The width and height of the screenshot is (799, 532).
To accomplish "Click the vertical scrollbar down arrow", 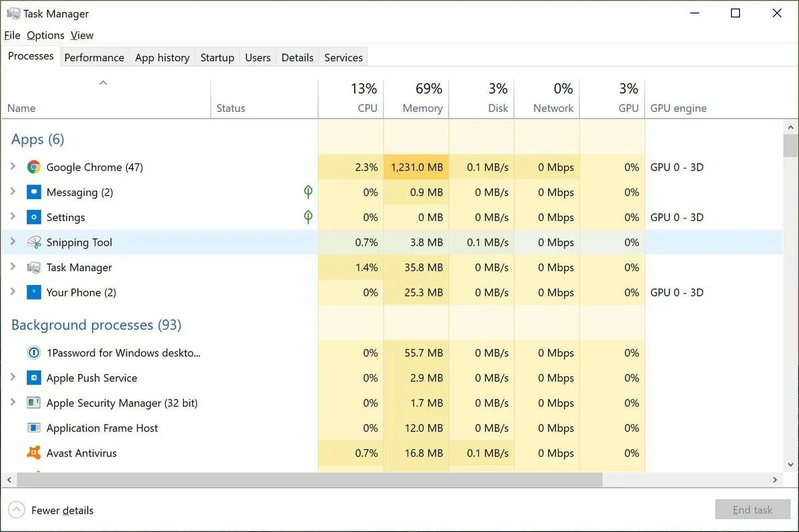I will pos(790,465).
